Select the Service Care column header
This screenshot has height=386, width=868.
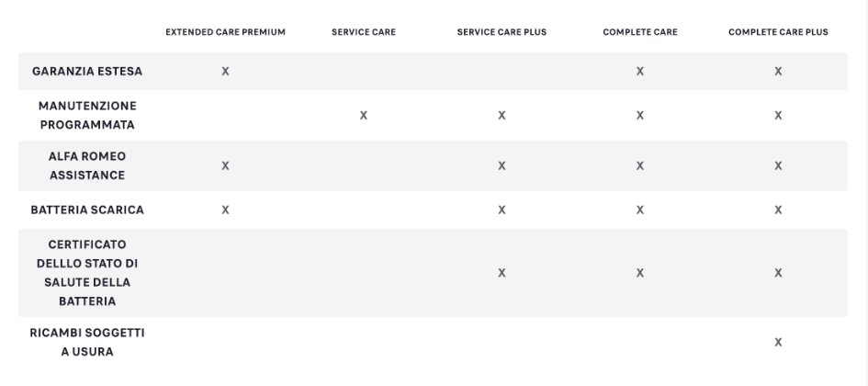click(364, 32)
